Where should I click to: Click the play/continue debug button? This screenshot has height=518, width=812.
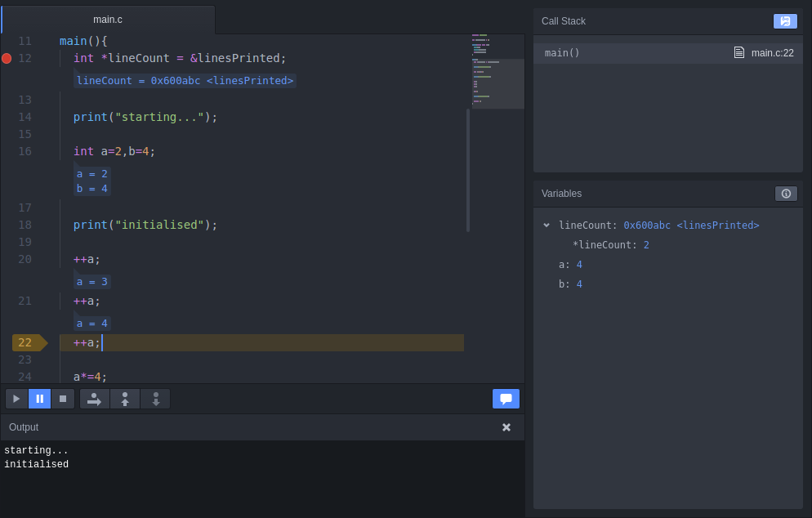point(16,399)
